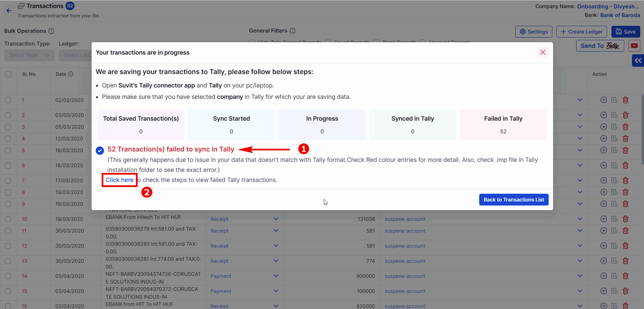Open Payment type dropdown in row 15
Screen dimensions: 644x309
[244, 291]
